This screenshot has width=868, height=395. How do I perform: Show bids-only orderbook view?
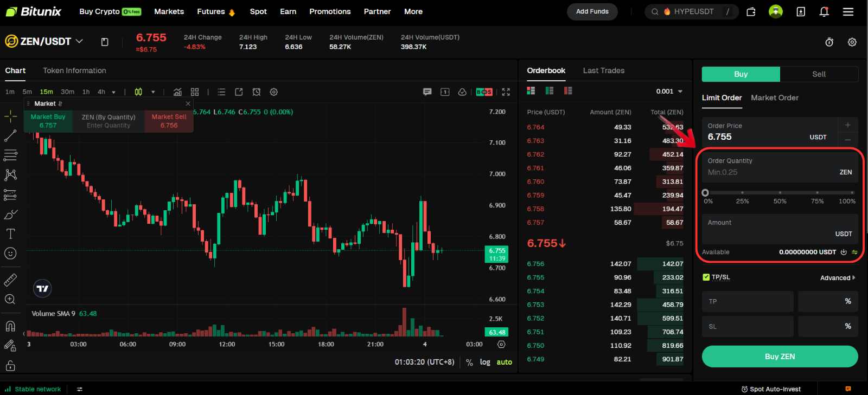click(x=550, y=90)
